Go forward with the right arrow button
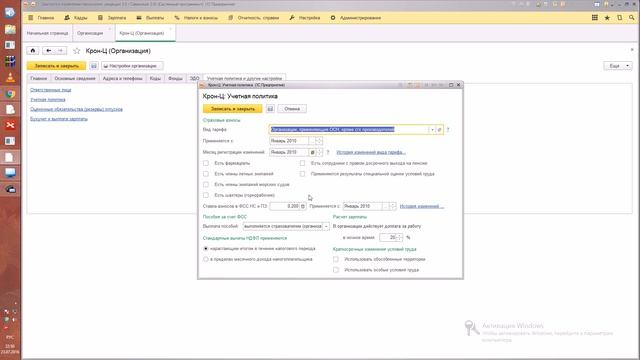The image size is (640, 360). pos(60,51)
